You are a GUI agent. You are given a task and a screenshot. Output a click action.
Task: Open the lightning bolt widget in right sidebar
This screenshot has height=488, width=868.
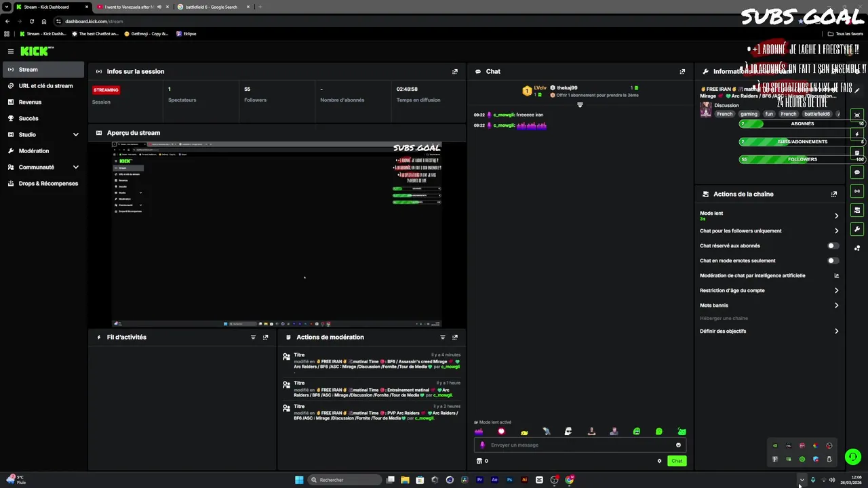click(857, 134)
